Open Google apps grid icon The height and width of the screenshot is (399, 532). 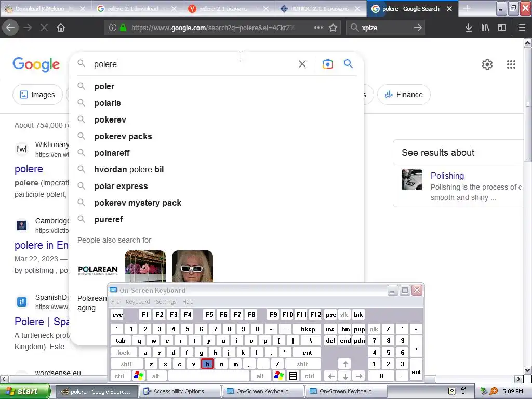click(511, 64)
